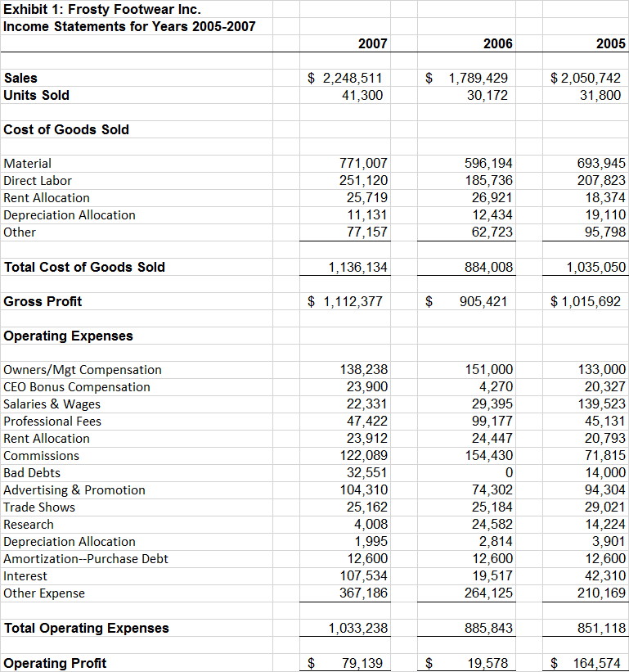Select Gross Profit value 905,421
Screen dimensions: 629x672
[483, 302]
